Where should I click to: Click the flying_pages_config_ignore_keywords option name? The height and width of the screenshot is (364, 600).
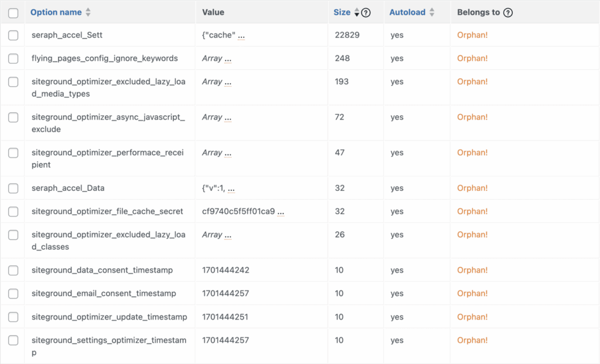pos(104,58)
